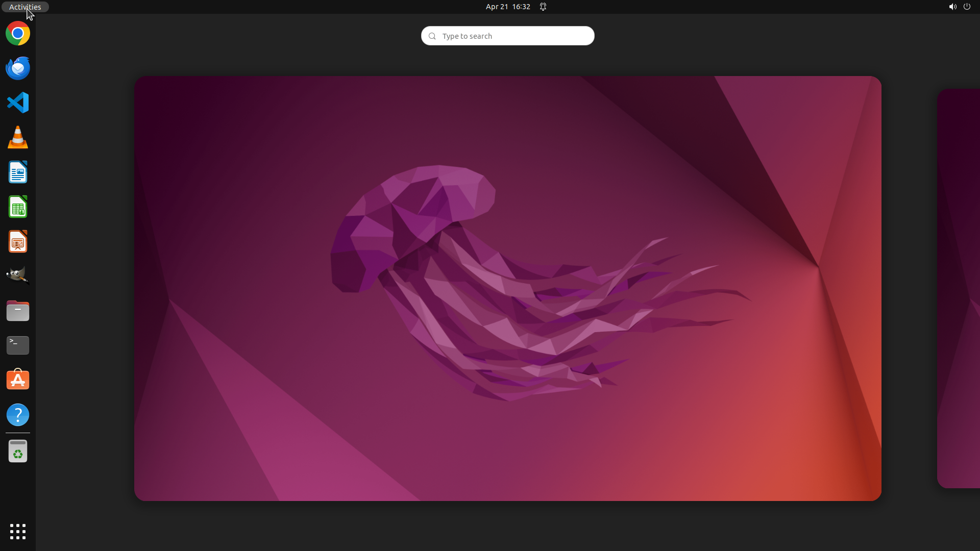Focus the Type to search field
Screen dimensions: 980x551
(x=507, y=36)
